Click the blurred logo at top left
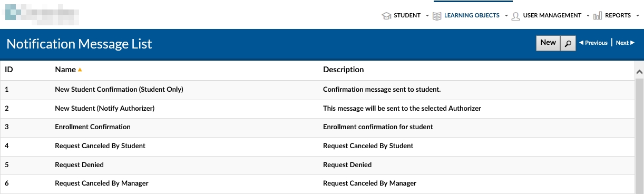Viewport: 644px width, 194px height. pyautogui.click(x=42, y=16)
